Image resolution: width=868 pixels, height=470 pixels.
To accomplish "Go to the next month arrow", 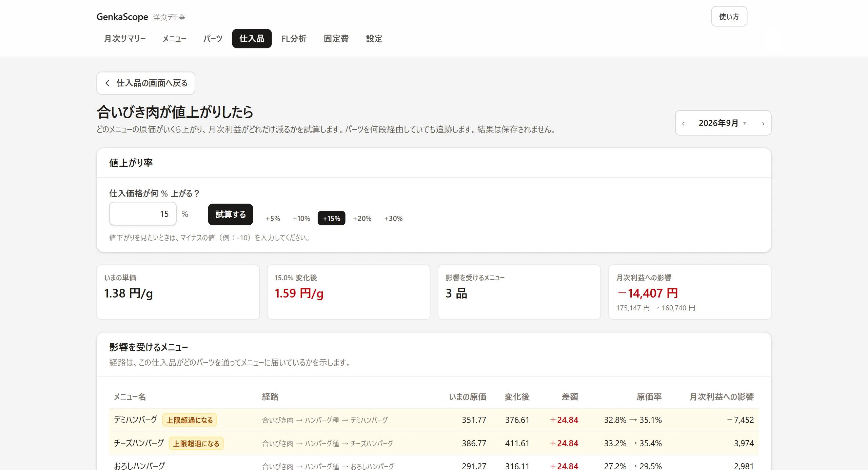I will [x=763, y=123].
